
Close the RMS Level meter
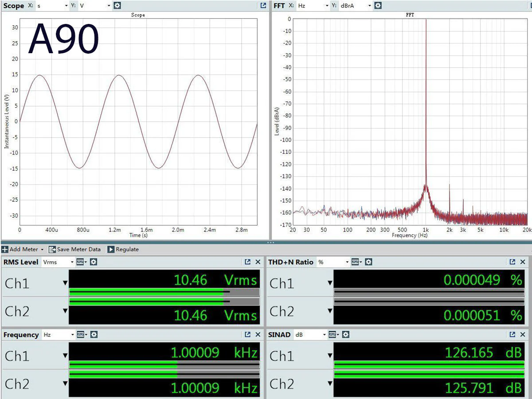(x=258, y=262)
